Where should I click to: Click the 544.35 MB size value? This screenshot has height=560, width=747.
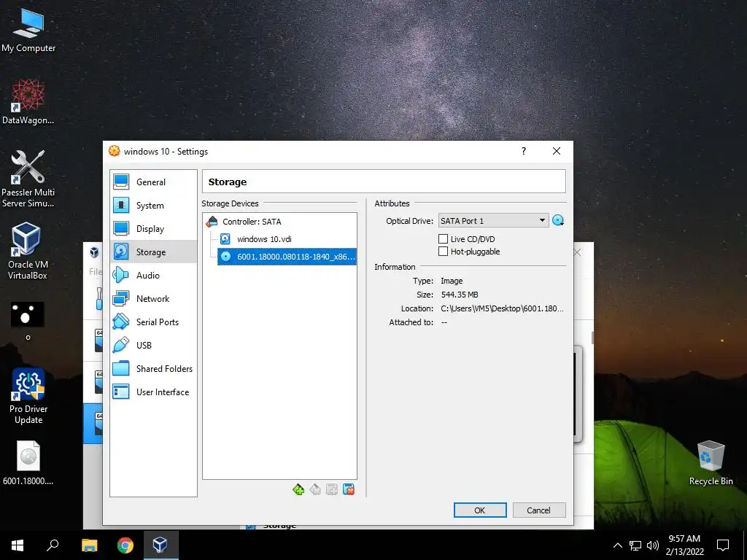coord(460,295)
